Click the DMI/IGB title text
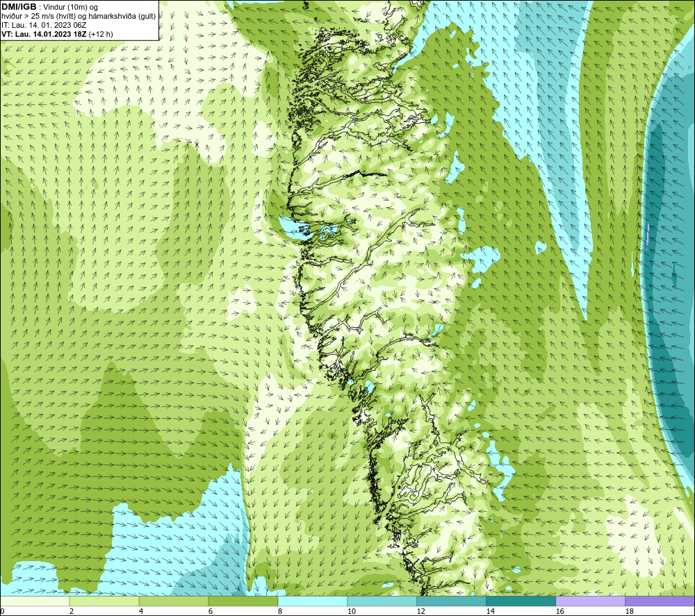695x616 pixels. [x=19, y=7]
